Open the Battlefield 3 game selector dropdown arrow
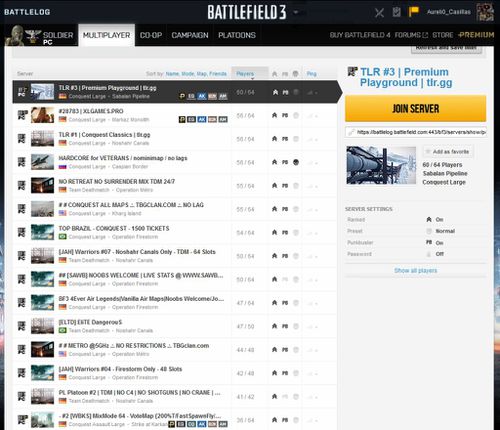This screenshot has height=430, width=500. (296, 12)
